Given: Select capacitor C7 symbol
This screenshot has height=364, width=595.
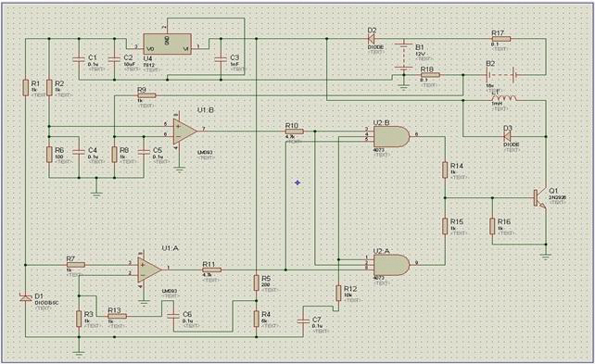Looking at the screenshot, I should point(304,320).
